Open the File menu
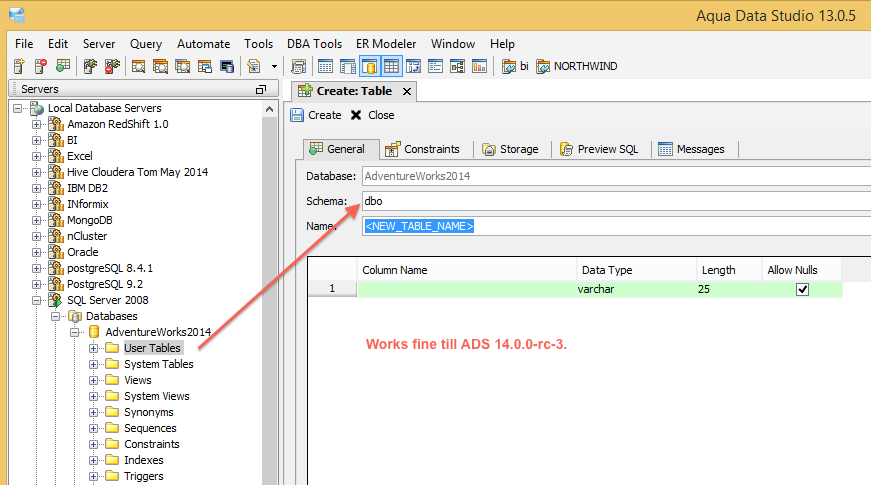 point(24,44)
